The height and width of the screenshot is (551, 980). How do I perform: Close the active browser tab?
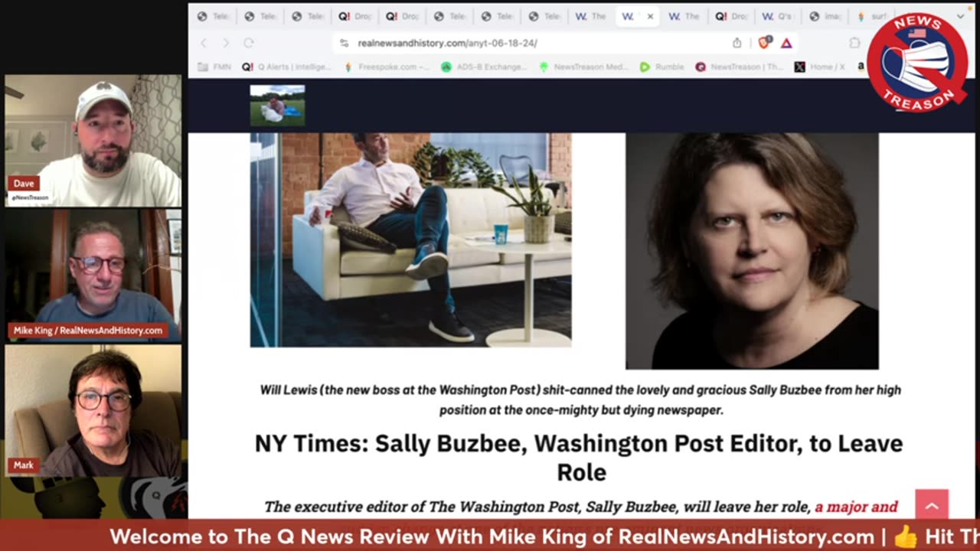tap(650, 16)
